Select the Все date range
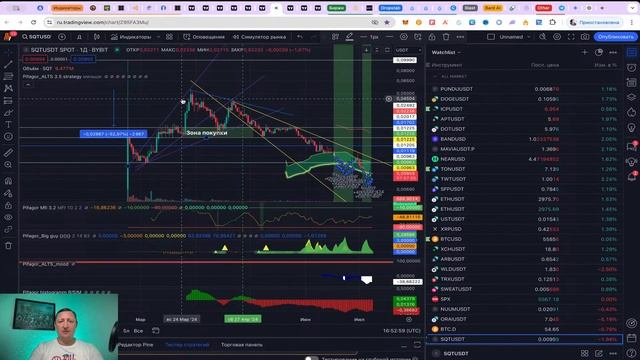 pos(138,331)
